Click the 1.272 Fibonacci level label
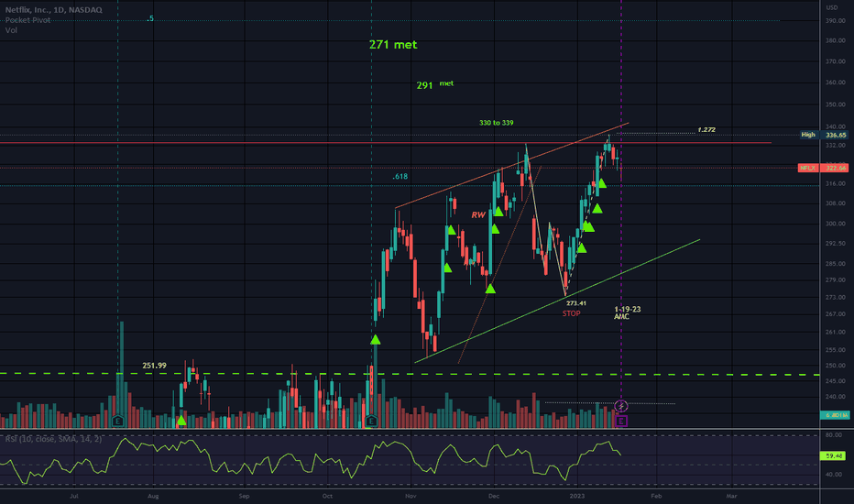This screenshot has width=854, height=504. pos(706,130)
